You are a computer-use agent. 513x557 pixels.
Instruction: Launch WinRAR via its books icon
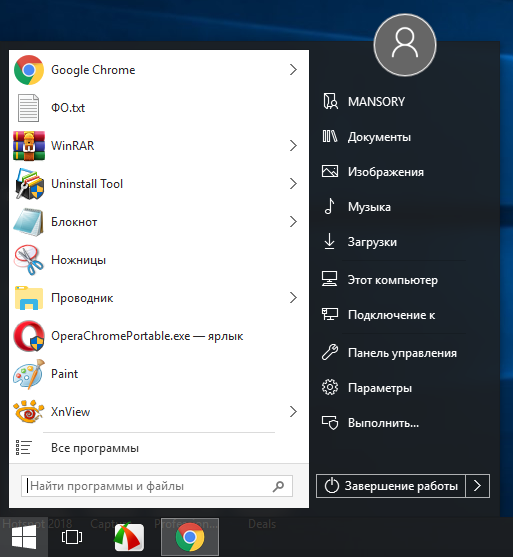coord(29,146)
